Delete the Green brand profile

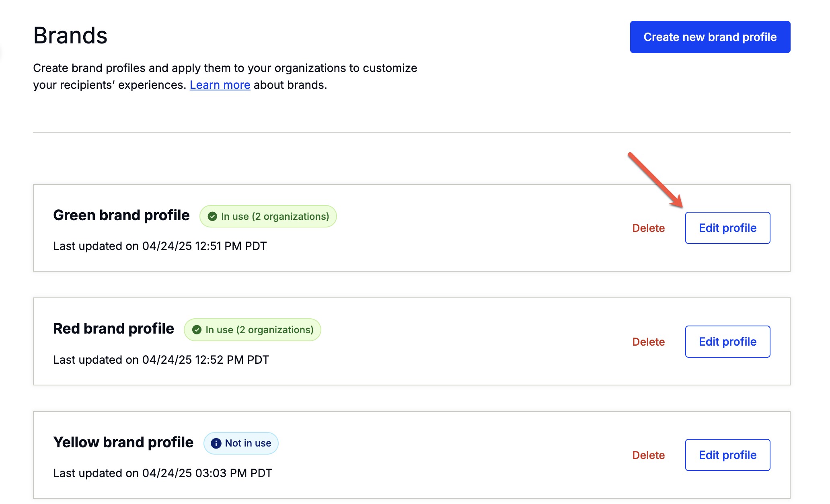648,228
